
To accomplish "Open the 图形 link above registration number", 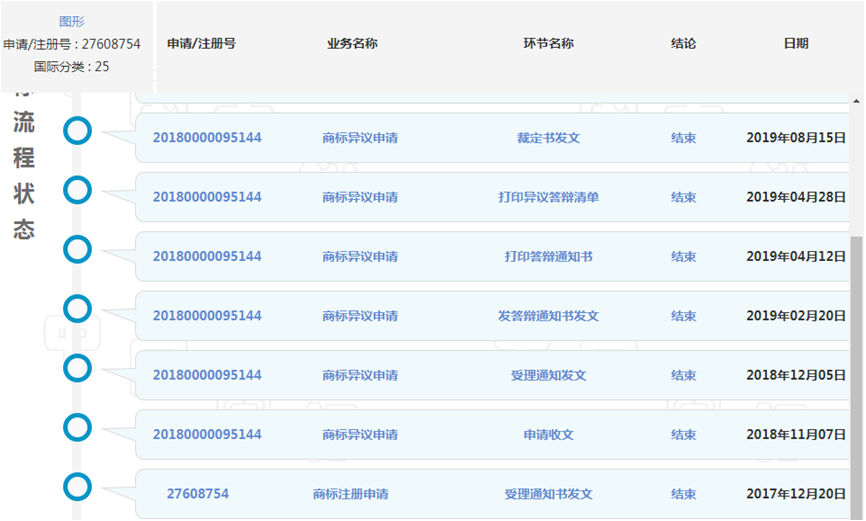I will point(72,21).
